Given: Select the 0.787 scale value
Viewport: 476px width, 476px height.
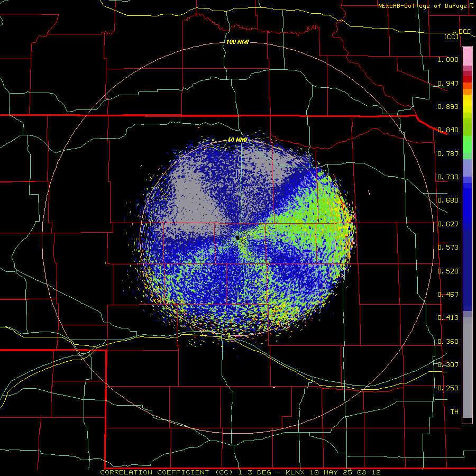Looking at the screenshot, I should 448,153.
